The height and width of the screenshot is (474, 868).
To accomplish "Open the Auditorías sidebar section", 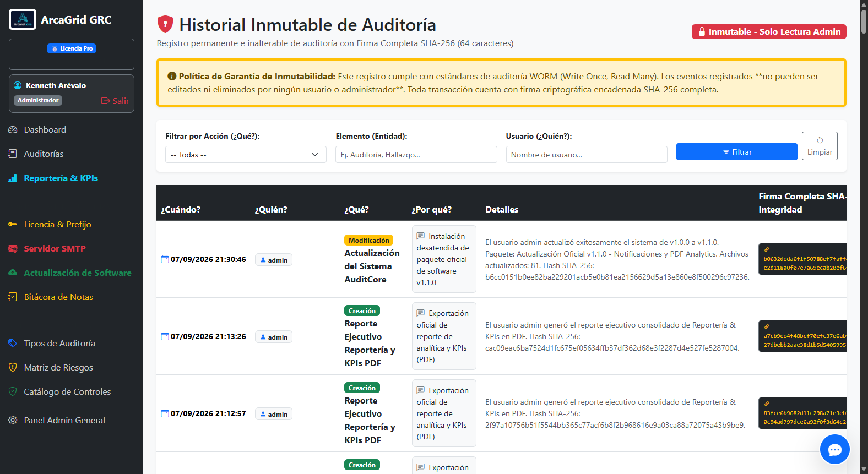I will (44, 154).
